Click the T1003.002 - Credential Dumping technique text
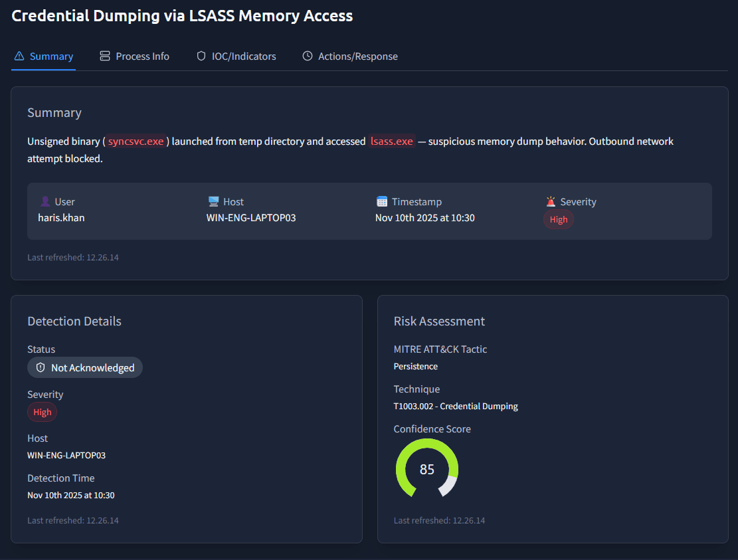 [456, 407]
